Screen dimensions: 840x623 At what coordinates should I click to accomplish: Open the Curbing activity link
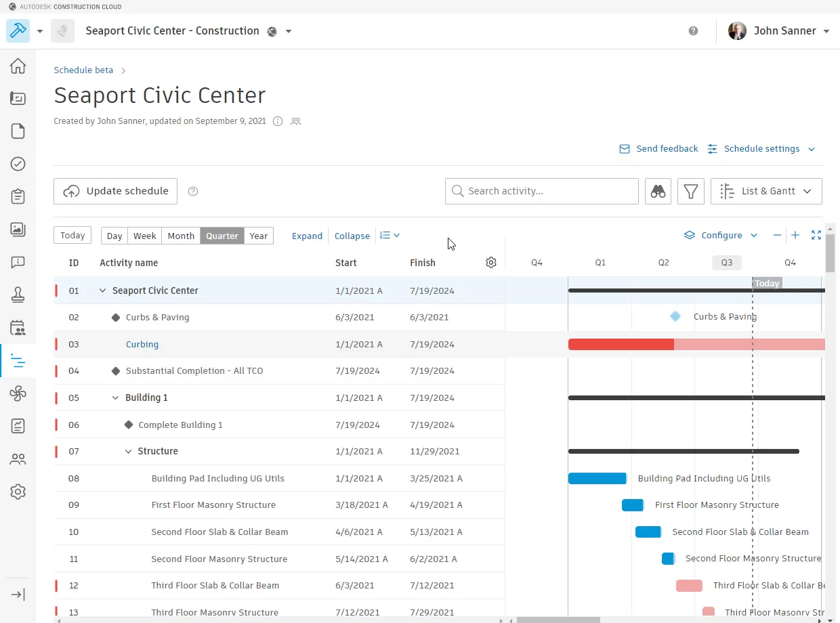tap(142, 344)
